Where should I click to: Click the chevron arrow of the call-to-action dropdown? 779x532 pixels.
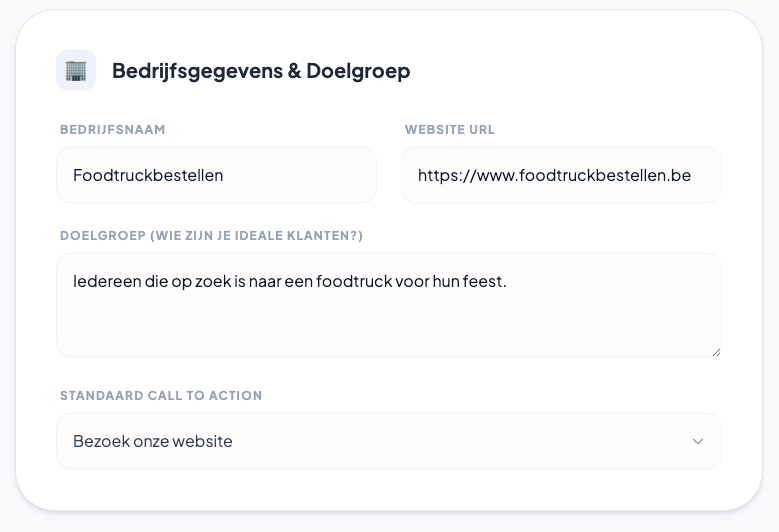tap(698, 441)
